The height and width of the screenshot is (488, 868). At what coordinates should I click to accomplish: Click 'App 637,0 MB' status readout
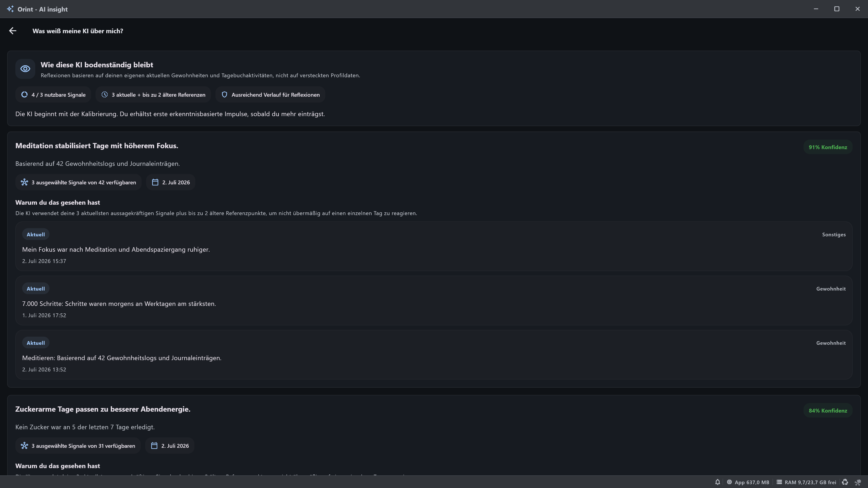tap(752, 482)
